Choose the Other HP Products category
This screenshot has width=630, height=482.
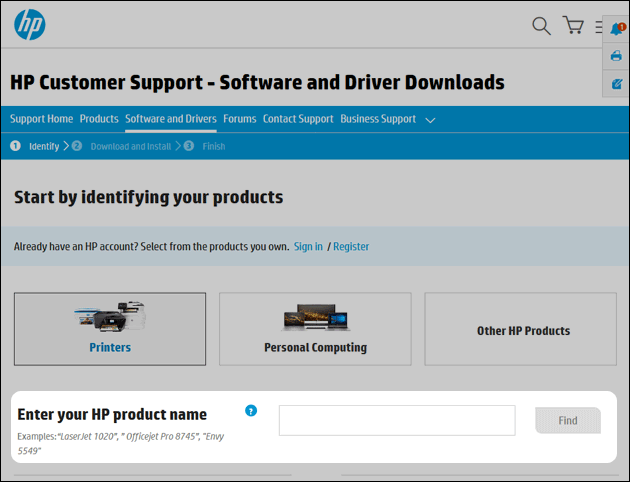520,329
